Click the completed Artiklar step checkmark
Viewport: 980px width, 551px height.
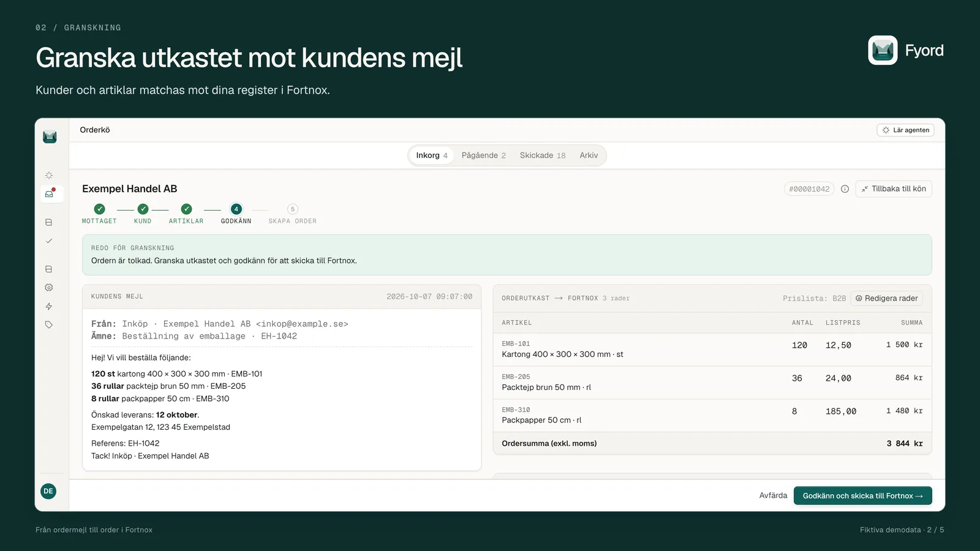click(186, 209)
